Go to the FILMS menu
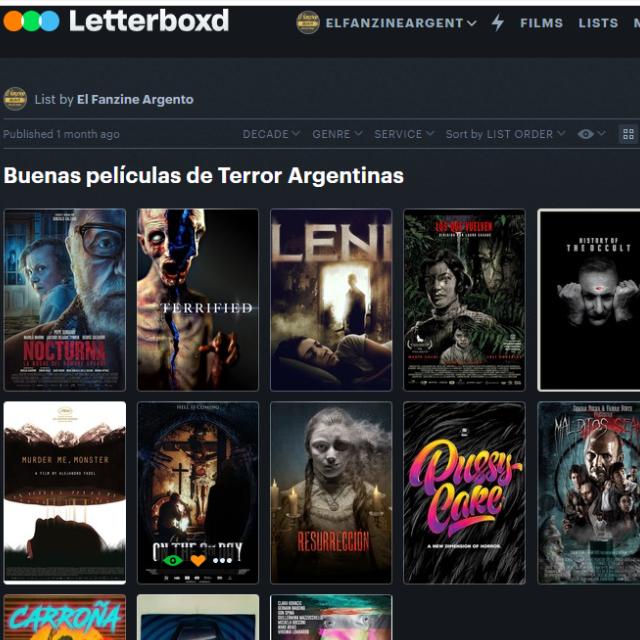The image size is (640, 640). pos(541,23)
